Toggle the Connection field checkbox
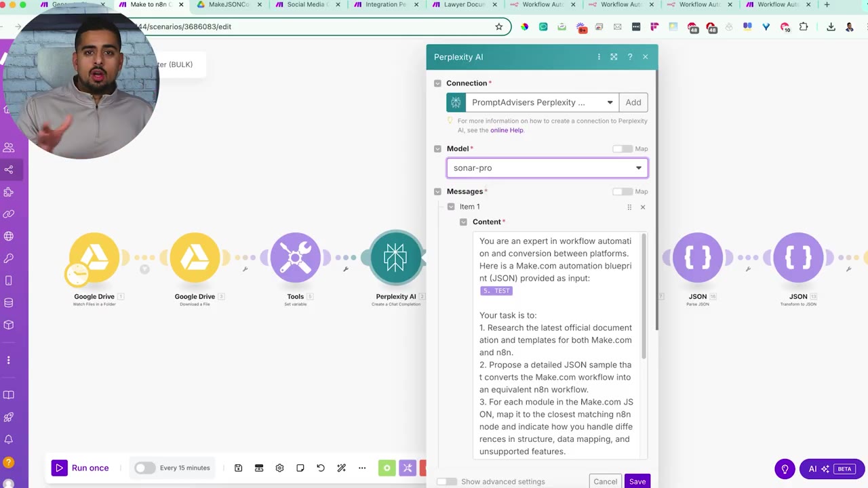This screenshot has height=488, width=868. [437, 83]
